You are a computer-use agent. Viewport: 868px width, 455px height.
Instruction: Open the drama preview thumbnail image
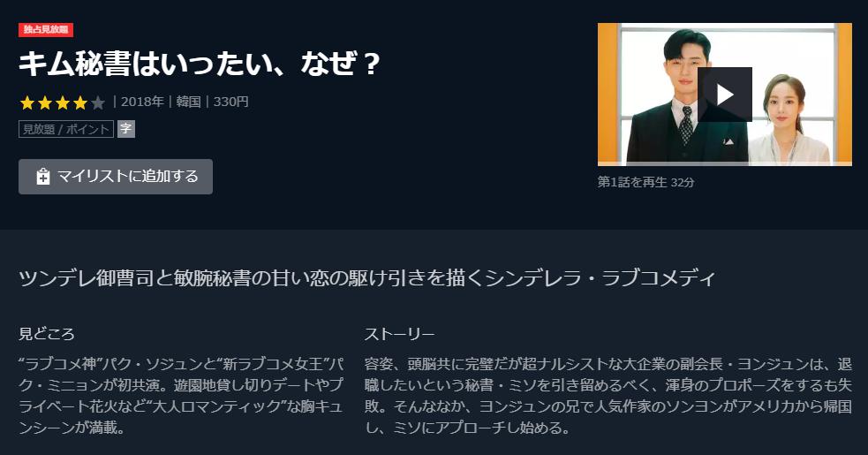click(x=725, y=95)
